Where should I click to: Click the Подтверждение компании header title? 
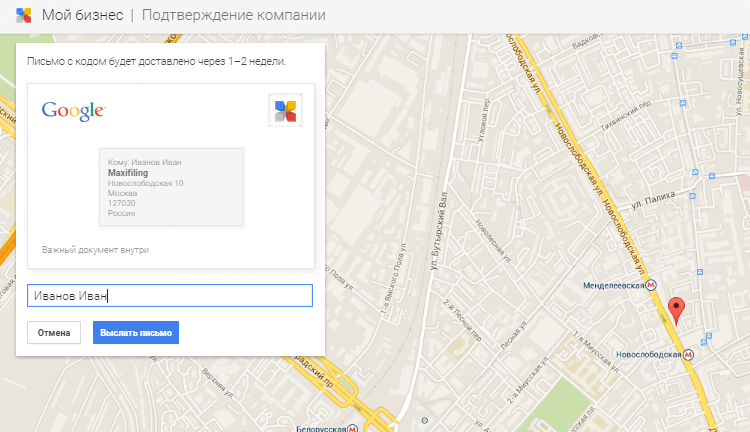click(233, 15)
